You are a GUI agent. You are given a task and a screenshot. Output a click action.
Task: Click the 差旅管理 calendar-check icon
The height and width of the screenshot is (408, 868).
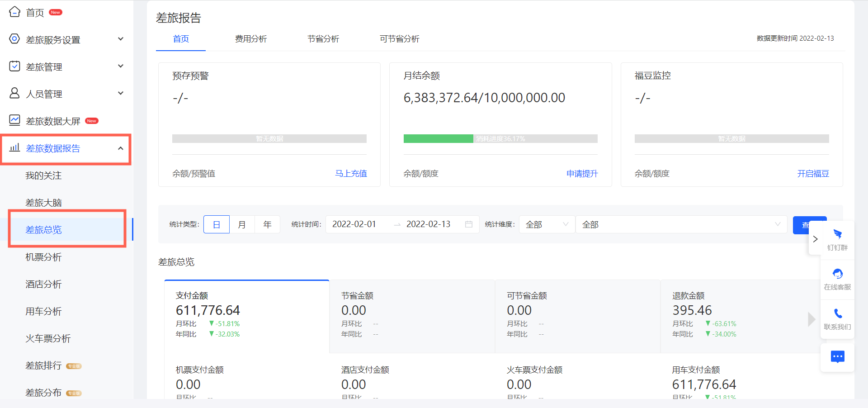[14, 66]
